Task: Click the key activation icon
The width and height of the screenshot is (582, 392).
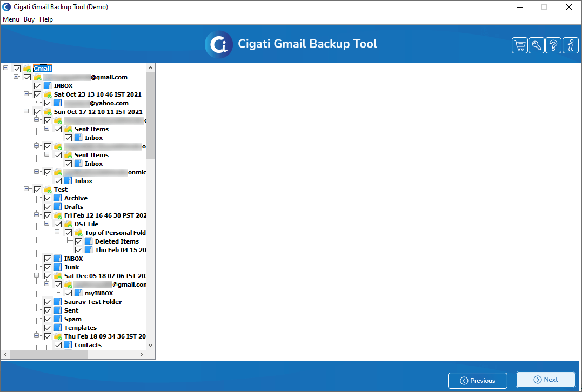Action: 537,45
